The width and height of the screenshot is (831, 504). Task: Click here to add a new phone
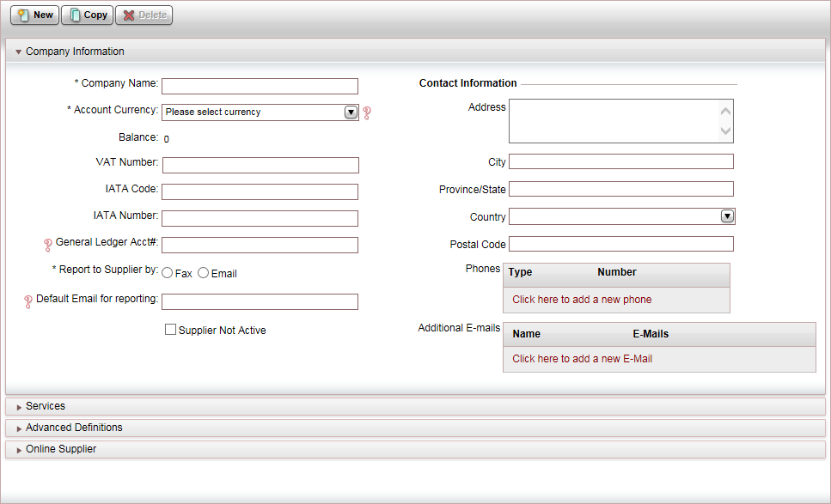point(582,300)
